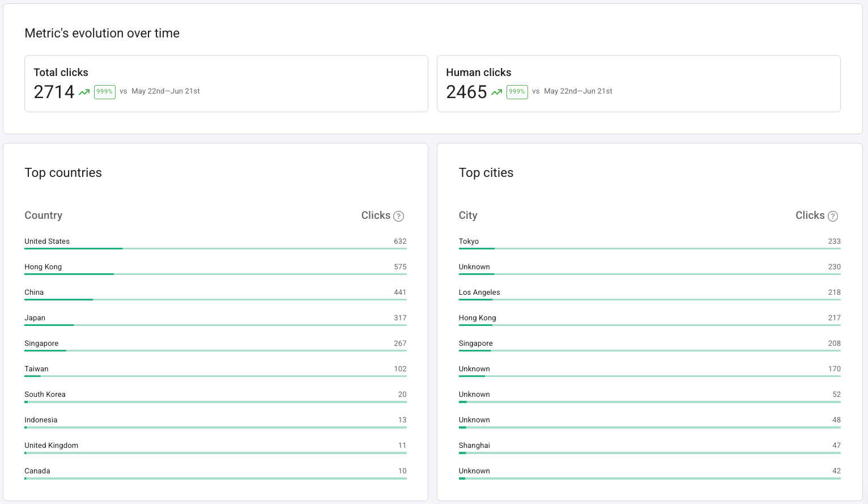Select the Human clicks value 2465
This screenshot has height=504, width=868.
(x=466, y=92)
